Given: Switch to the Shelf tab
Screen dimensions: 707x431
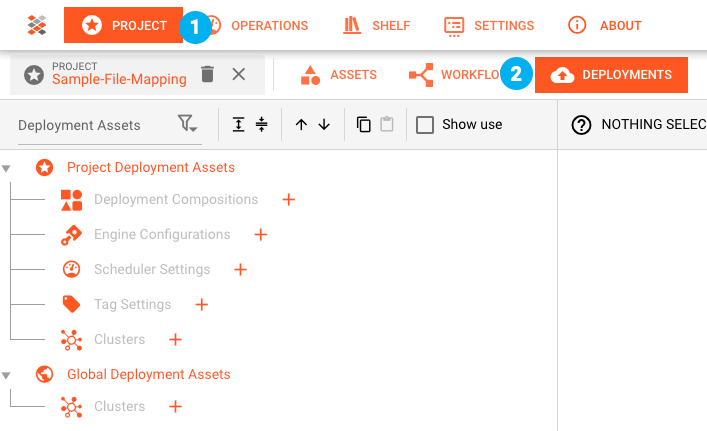Looking at the screenshot, I should [x=376, y=25].
